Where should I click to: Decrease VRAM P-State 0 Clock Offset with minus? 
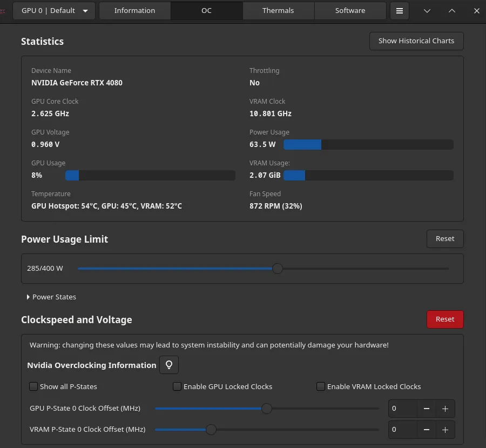[426, 430]
